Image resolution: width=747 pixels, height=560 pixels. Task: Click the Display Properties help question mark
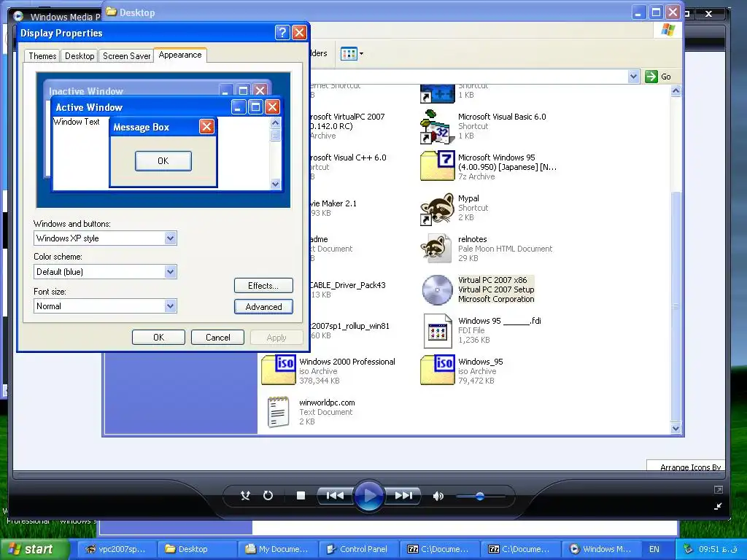(282, 32)
